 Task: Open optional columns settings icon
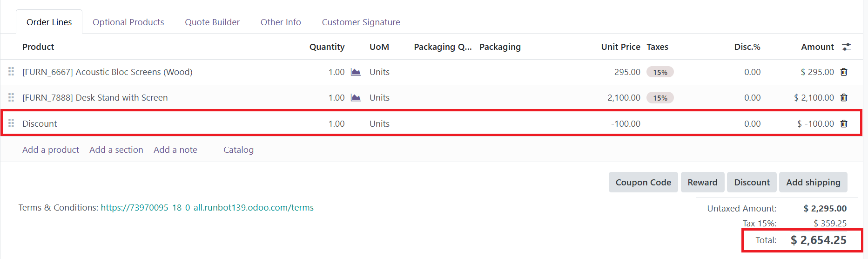pos(847,47)
